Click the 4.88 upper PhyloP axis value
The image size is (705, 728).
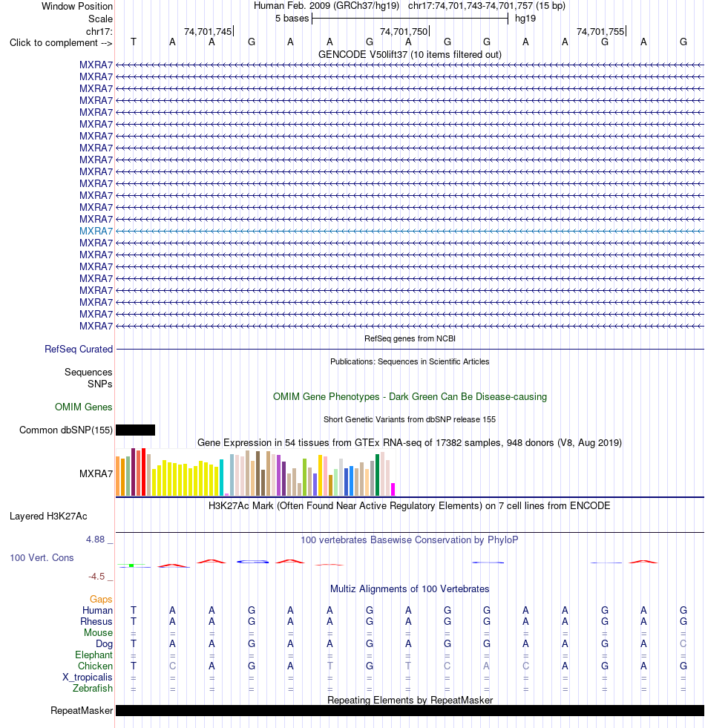[95, 540]
